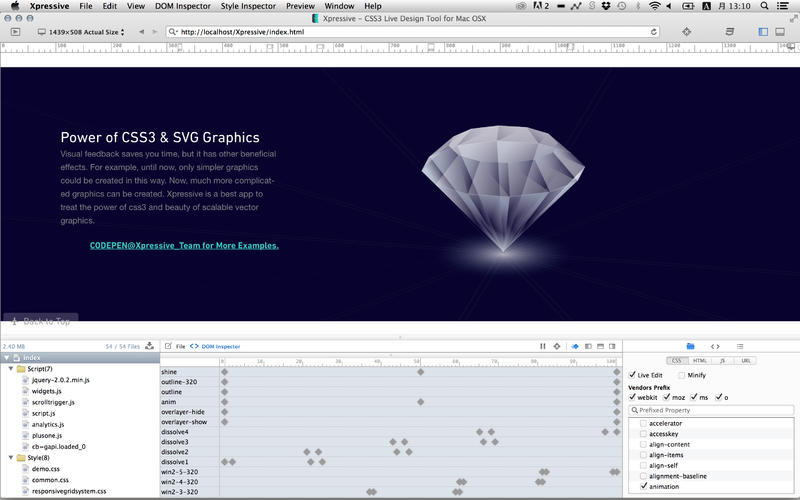
Task: Open the 1439×508 Actual Size dropdown
Action: coord(81,32)
